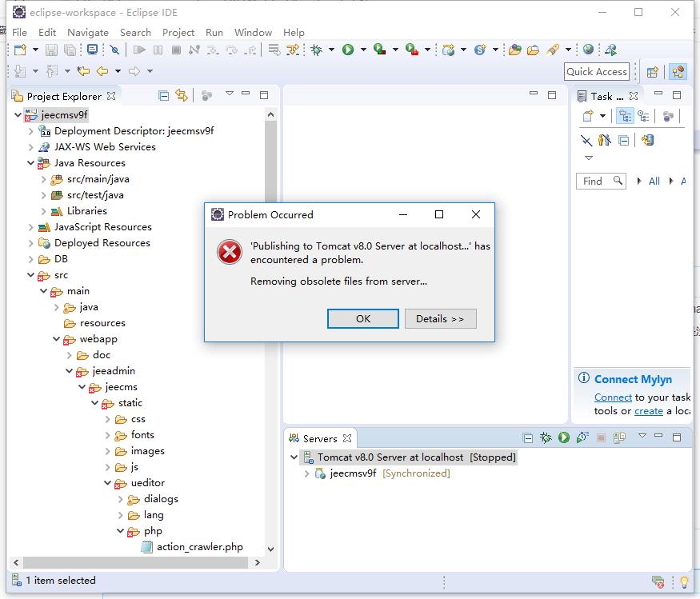
Task: Click the All working set filter link
Action: point(654,182)
